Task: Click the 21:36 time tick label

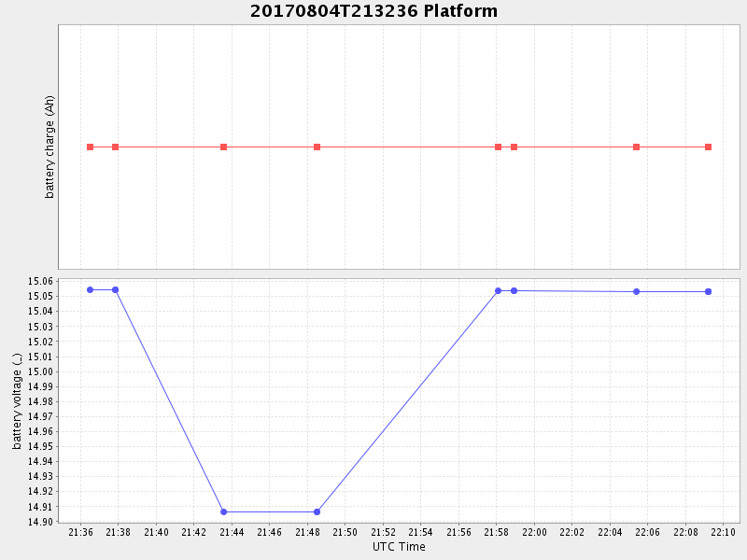Action: pos(80,533)
